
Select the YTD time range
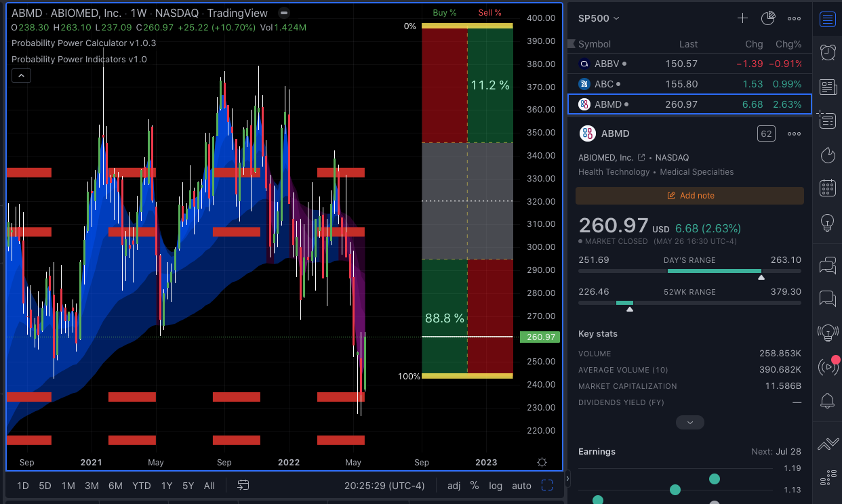(141, 486)
